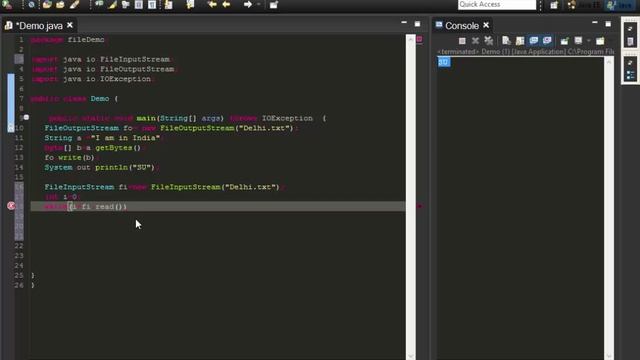Go to Previous Annotation
Viewport: 640px width, 360px height.
pyautogui.click(x=190, y=4)
